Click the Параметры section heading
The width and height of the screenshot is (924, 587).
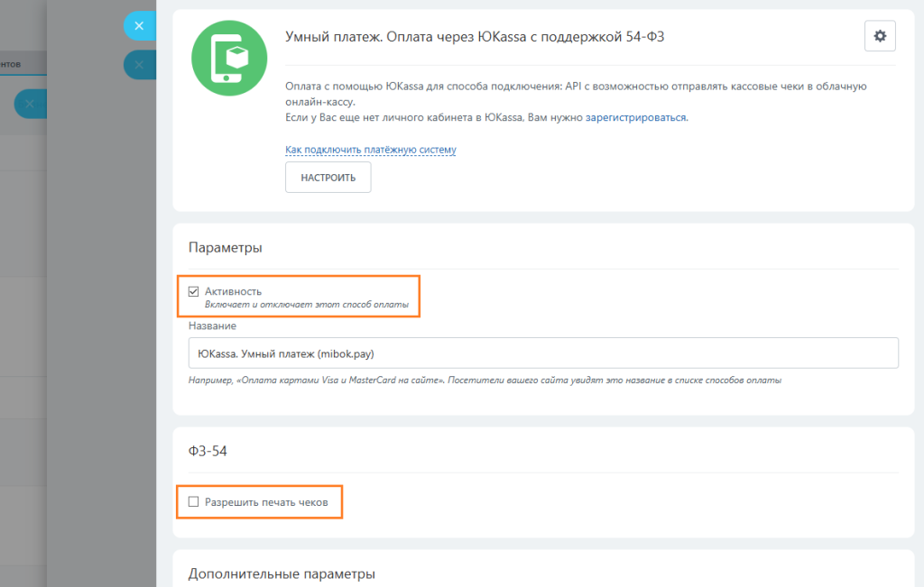click(x=225, y=247)
